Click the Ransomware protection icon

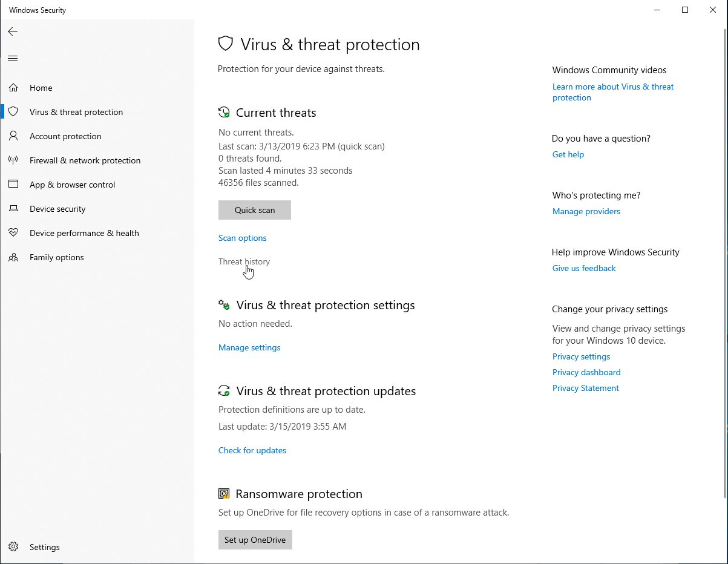point(224,494)
